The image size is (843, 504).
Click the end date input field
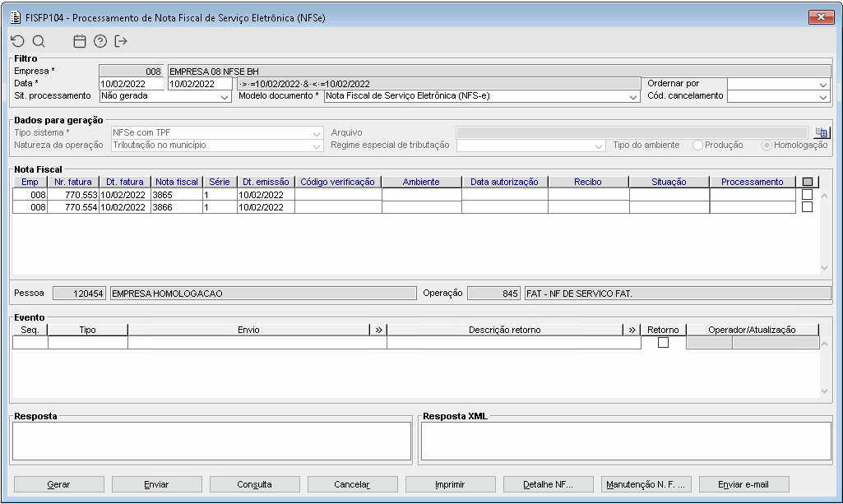tap(200, 84)
